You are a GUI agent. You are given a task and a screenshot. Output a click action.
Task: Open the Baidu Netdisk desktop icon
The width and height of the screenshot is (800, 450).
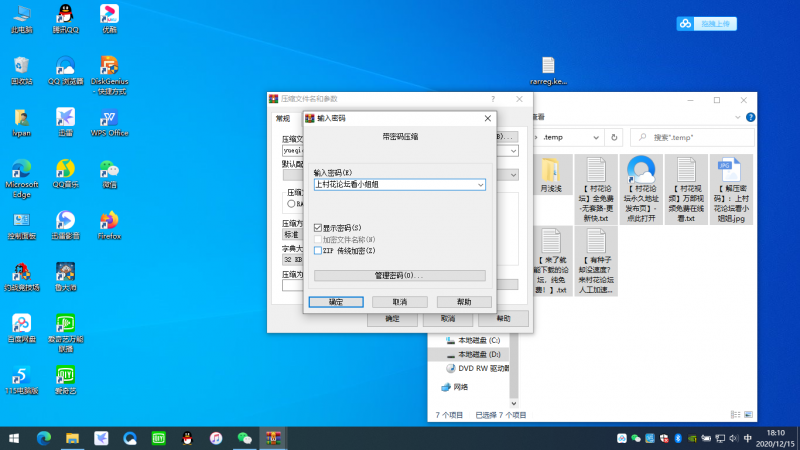21,329
